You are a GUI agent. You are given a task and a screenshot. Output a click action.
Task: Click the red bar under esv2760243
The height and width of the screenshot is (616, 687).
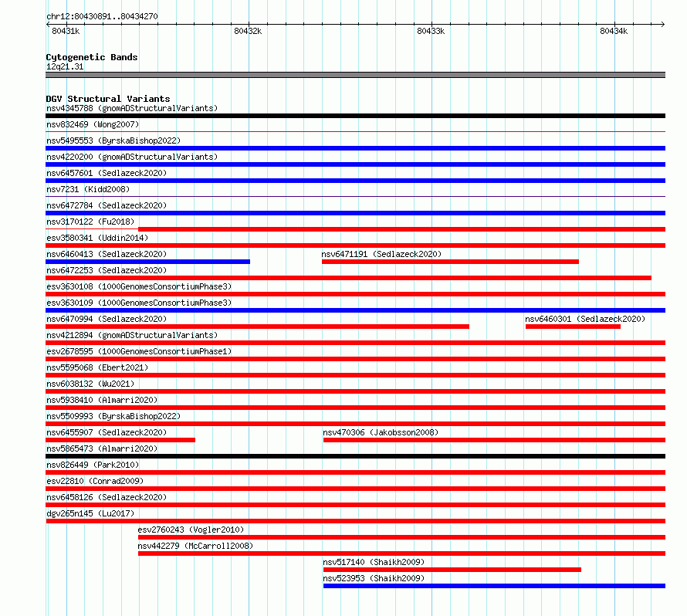coord(401,537)
